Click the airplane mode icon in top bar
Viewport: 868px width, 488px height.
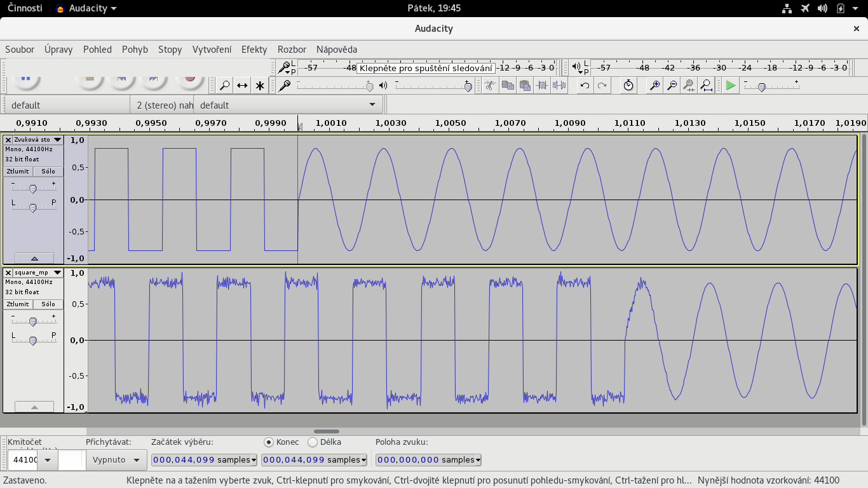click(x=805, y=8)
